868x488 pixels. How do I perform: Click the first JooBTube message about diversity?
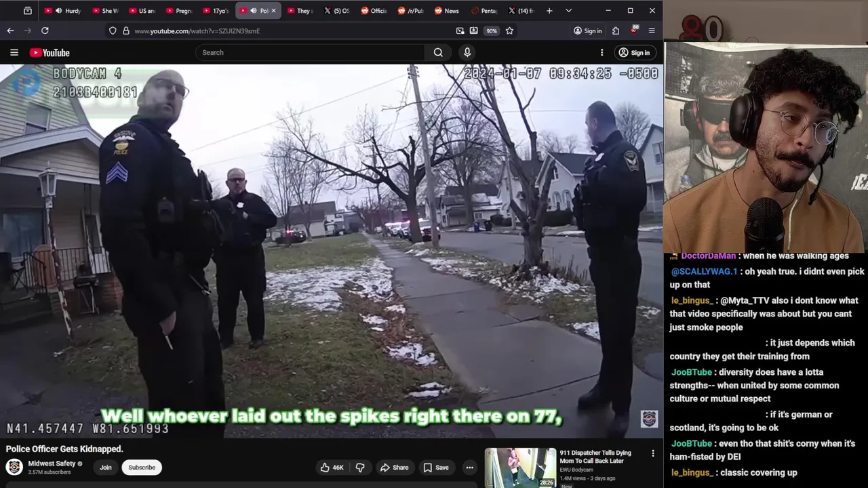[x=754, y=385]
